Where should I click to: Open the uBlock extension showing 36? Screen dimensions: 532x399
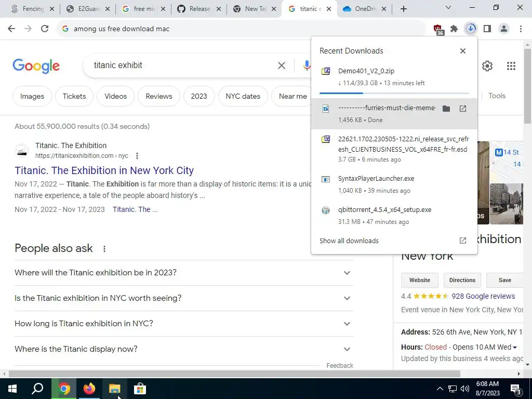point(438,30)
